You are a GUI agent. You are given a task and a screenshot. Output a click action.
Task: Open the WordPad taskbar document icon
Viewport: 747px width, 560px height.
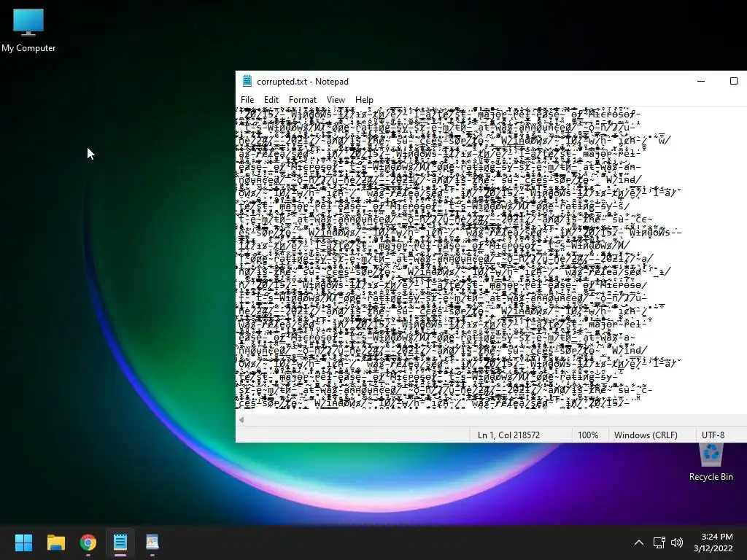(152, 542)
